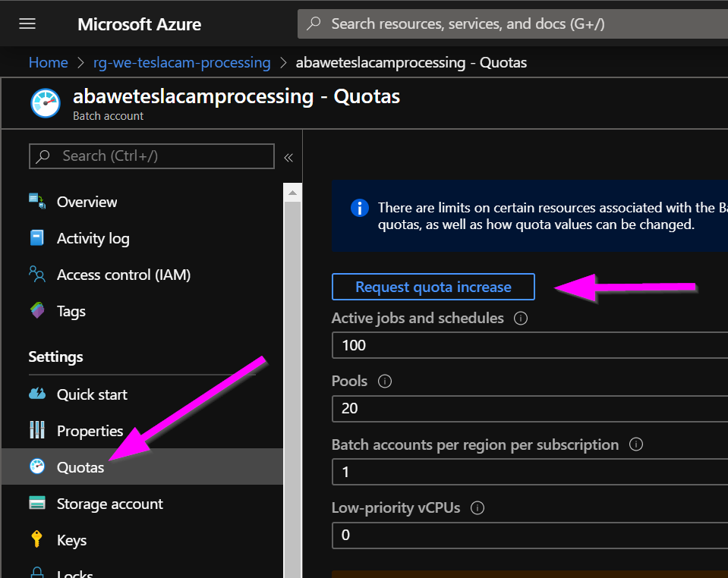Viewport: 728px width, 578px height.
Task: Show info for Batch accounts per region
Action: click(x=636, y=444)
